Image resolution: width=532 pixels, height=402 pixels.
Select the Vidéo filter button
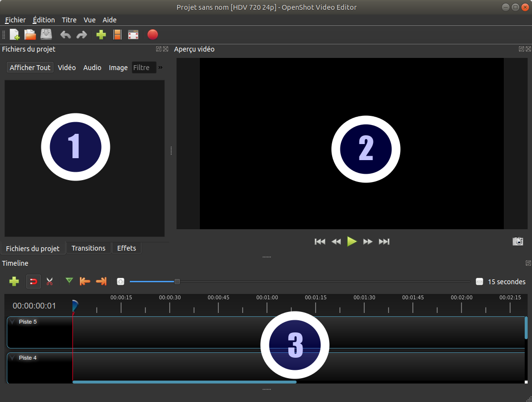click(67, 68)
